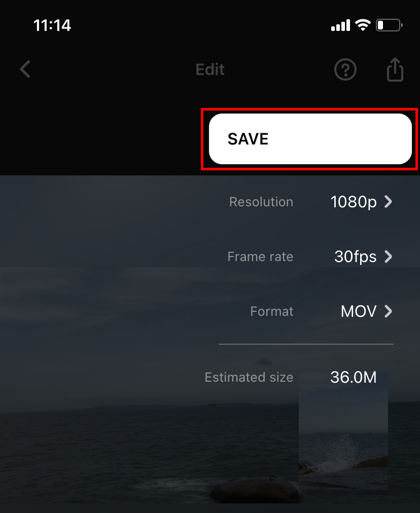Click the back arrow icon
The width and height of the screenshot is (420, 513).
25,69
